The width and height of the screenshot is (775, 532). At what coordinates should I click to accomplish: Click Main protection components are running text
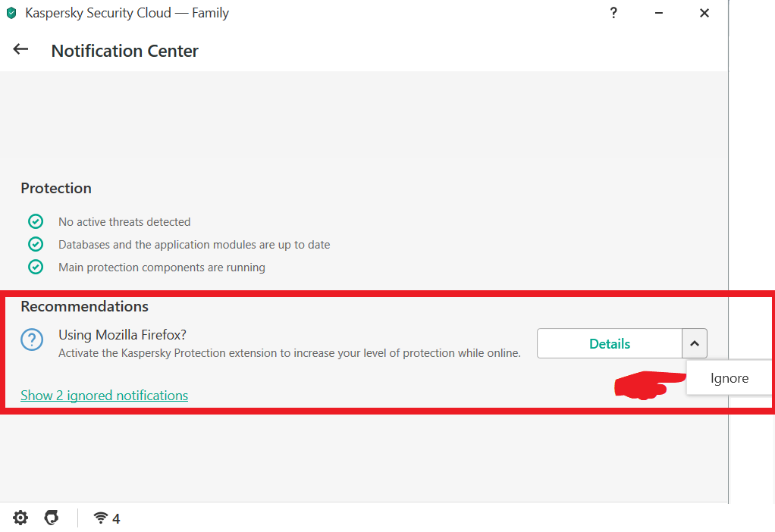pyautogui.click(x=162, y=268)
